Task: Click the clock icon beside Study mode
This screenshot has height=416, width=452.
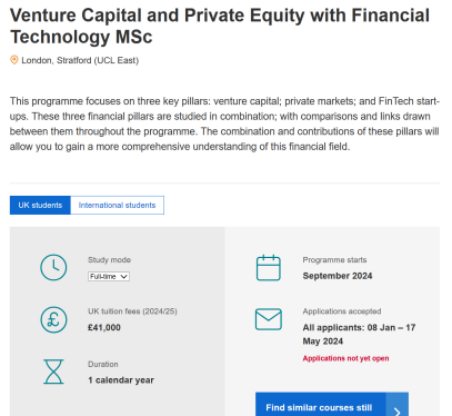Action: pyautogui.click(x=53, y=267)
